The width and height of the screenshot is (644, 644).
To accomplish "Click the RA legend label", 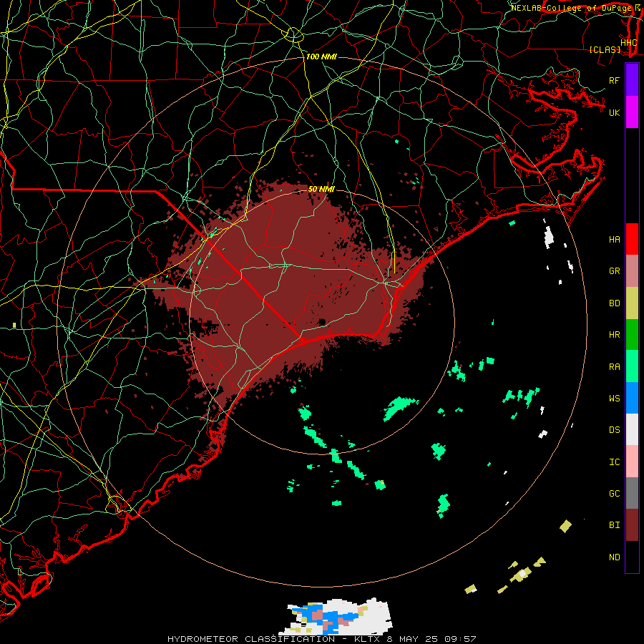I will coord(615,367).
